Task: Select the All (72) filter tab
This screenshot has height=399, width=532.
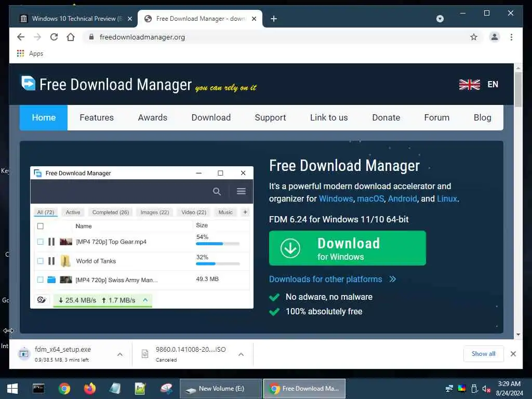Action: click(x=46, y=212)
